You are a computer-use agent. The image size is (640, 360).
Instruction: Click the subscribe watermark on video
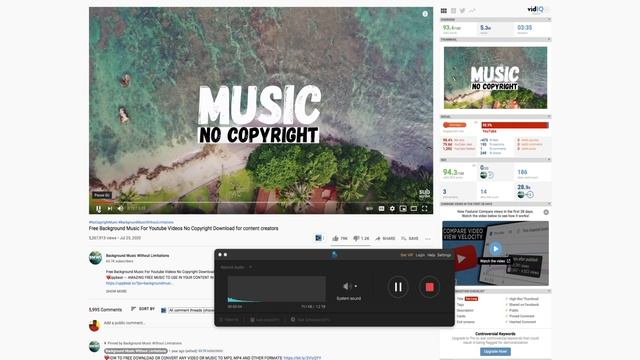pos(424,193)
